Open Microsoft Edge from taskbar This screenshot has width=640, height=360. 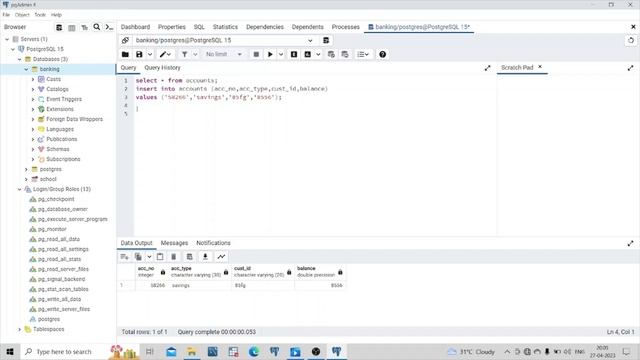[253, 352]
